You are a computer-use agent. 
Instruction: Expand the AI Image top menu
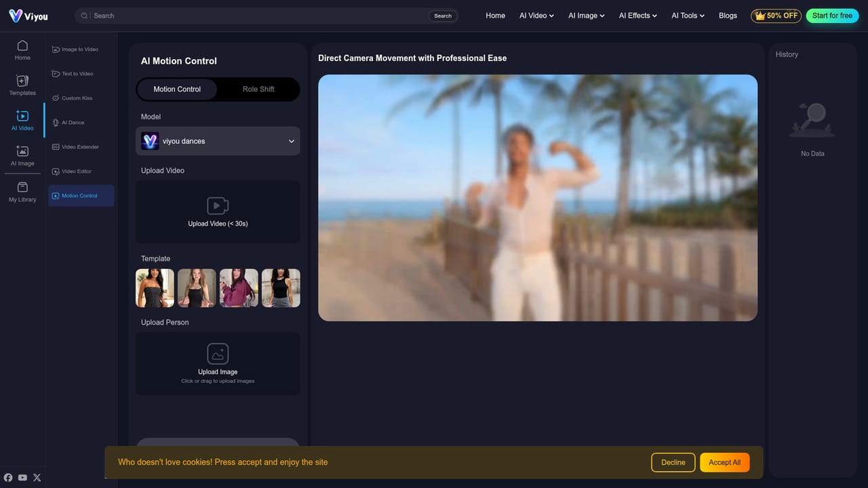tap(586, 16)
